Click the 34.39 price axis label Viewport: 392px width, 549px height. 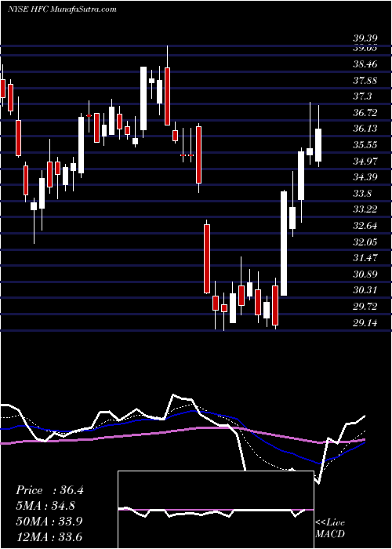tap(365, 177)
